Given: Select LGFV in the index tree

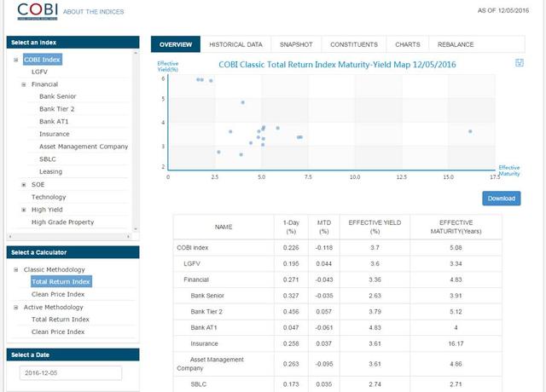Looking at the screenshot, I should click(x=39, y=72).
